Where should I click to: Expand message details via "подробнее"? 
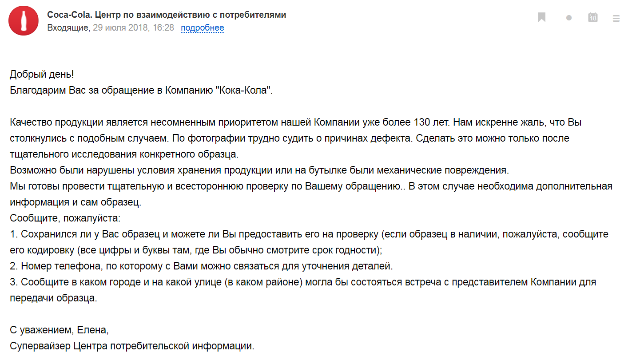202,28
